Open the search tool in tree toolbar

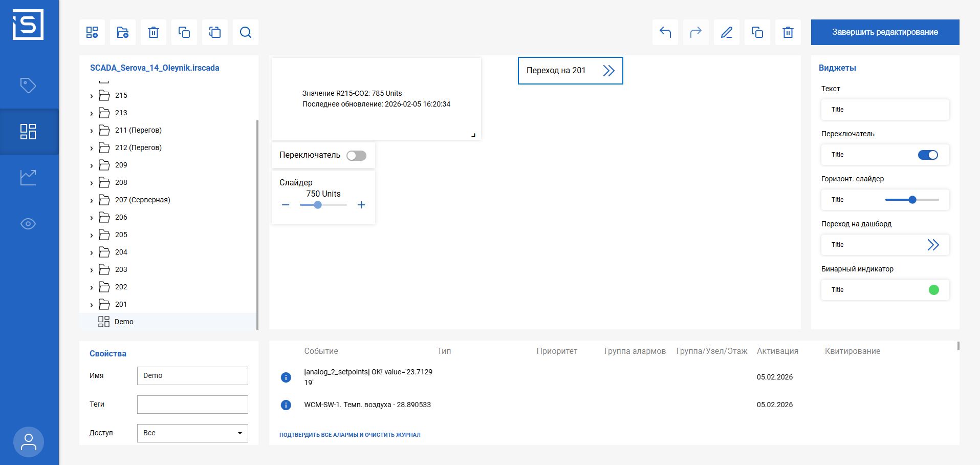pos(246,32)
